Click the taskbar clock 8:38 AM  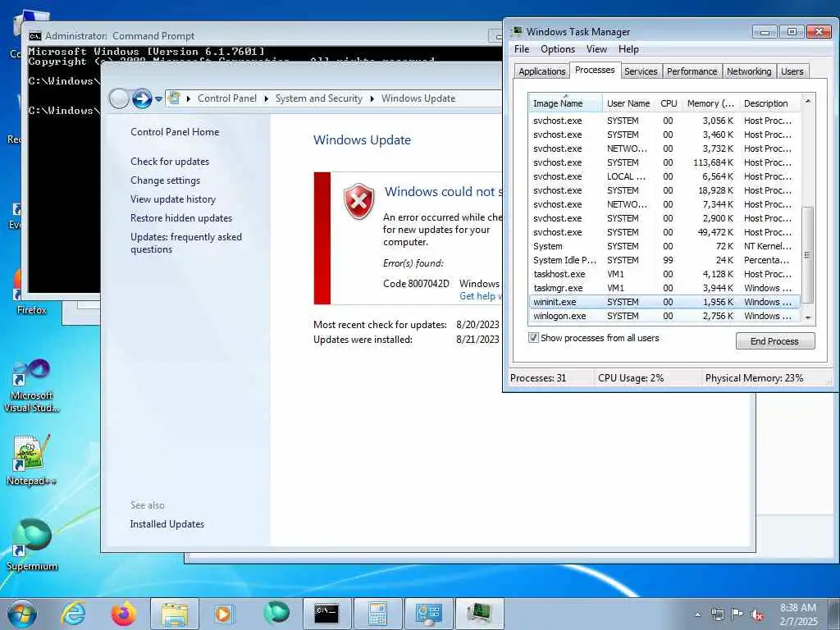[x=798, y=614]
